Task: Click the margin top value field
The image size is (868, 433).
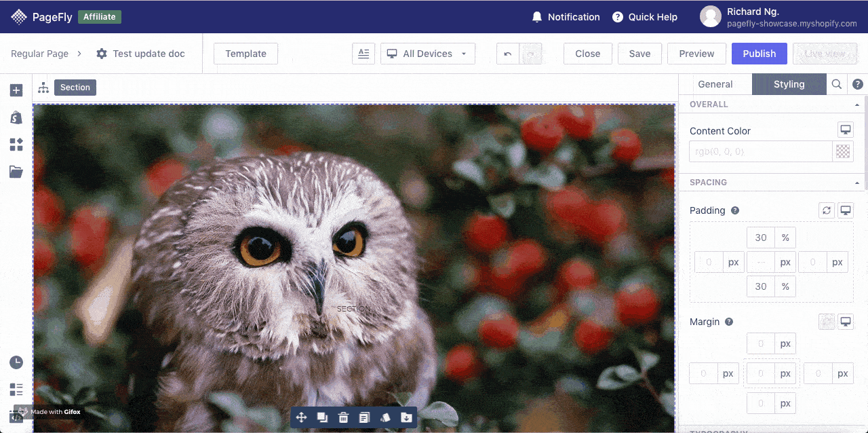Action: (x=761, y=343)
